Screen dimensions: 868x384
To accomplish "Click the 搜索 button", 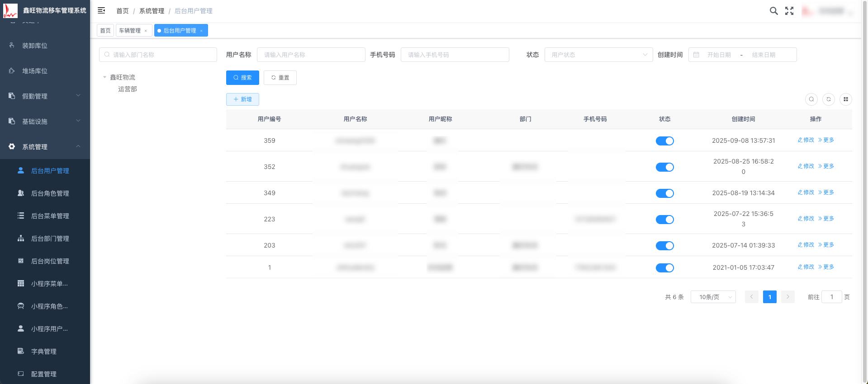I will pos(242,78).
